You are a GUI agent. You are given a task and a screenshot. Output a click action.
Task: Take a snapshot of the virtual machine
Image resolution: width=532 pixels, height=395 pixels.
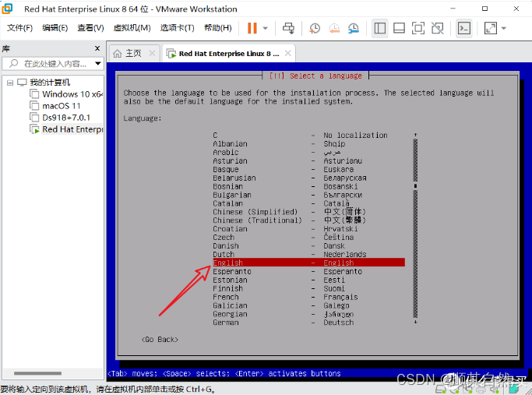tap(315, 28)
